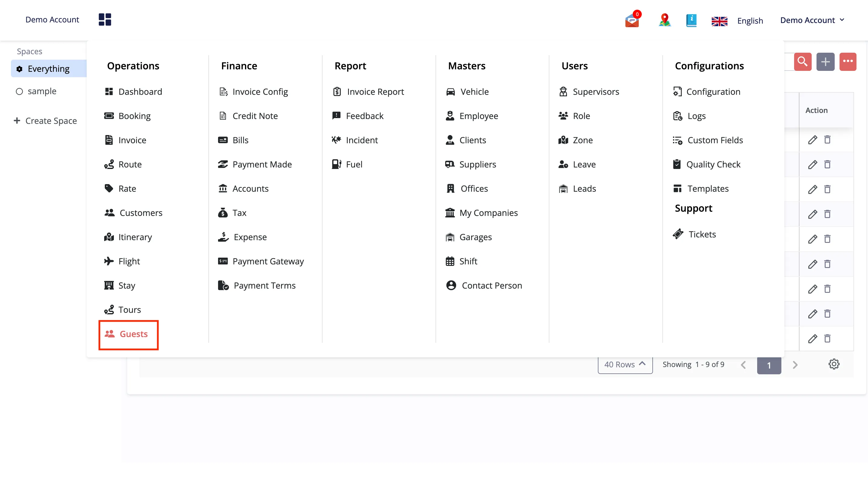Open Vehicle under Masters
The height and width of the screenshot is (493, 868).
pyautogui.click(x=467, y=92)
